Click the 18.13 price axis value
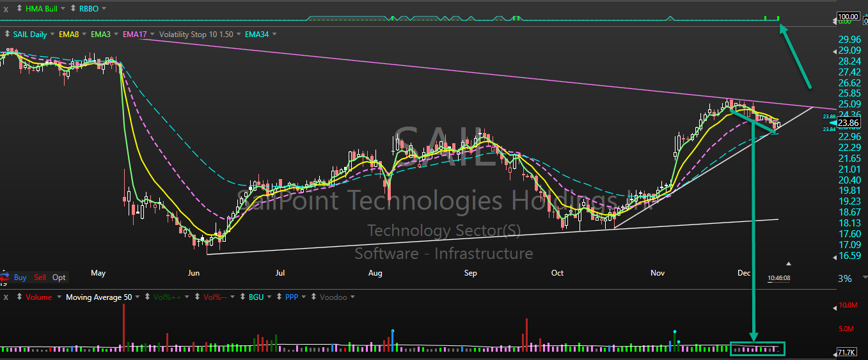This screenshot has width=868, height=360. 849,223
